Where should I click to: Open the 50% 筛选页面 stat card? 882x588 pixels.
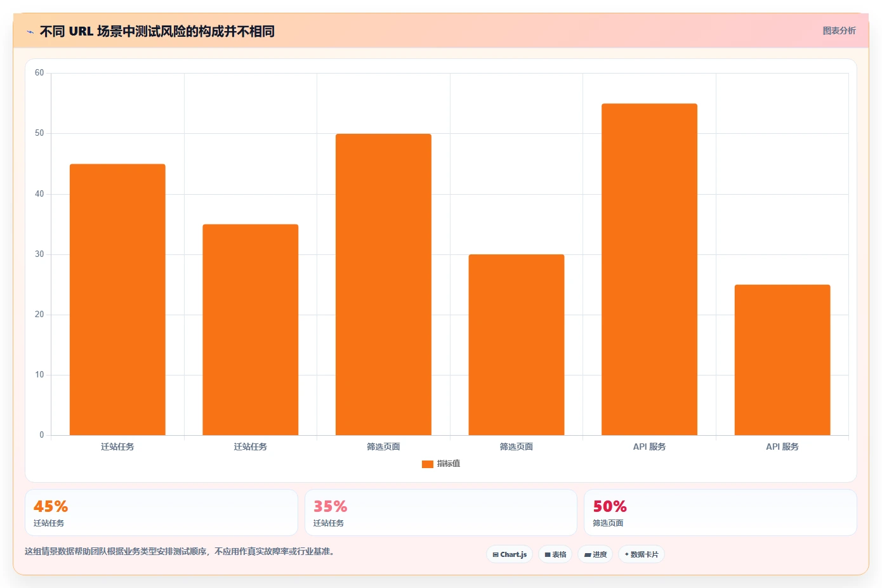point(720,513)
